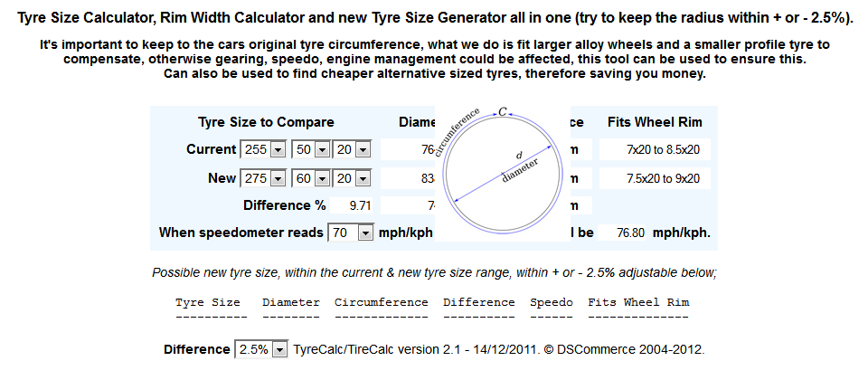Screen dimensions: 868x380
Task: Click the Tyre Size to Compare heading
Action: 266,122
